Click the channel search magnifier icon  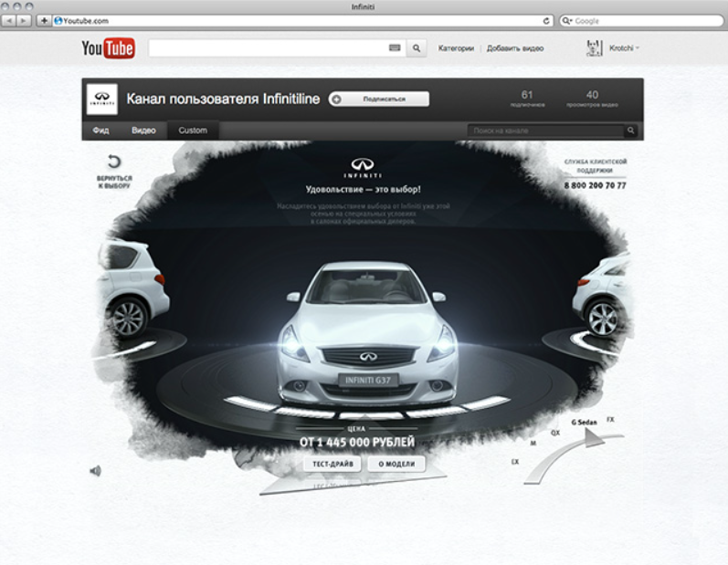pyautogui.click(x=631, y=131)
